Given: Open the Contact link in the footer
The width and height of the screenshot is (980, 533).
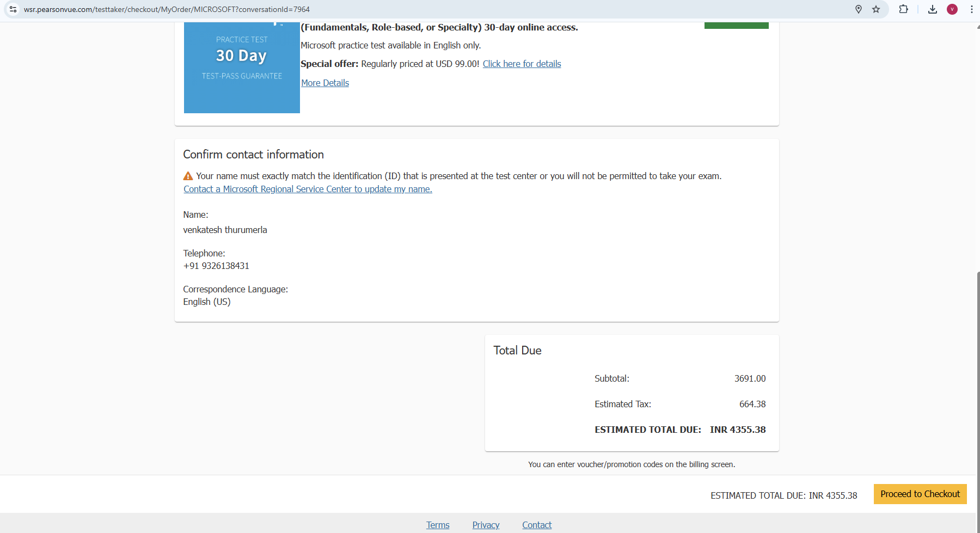Looking at the screenshot, I should click(x=536, y=524).
